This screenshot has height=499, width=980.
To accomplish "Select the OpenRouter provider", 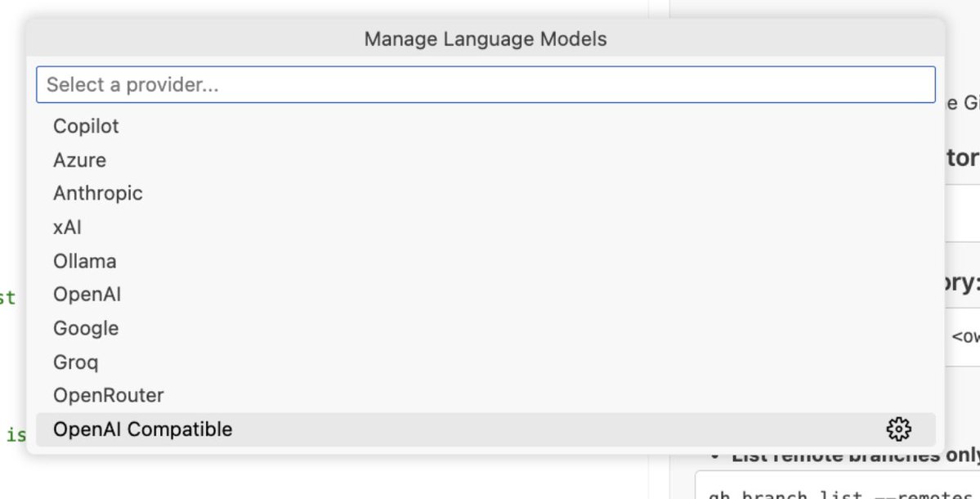I will [108, 395].
